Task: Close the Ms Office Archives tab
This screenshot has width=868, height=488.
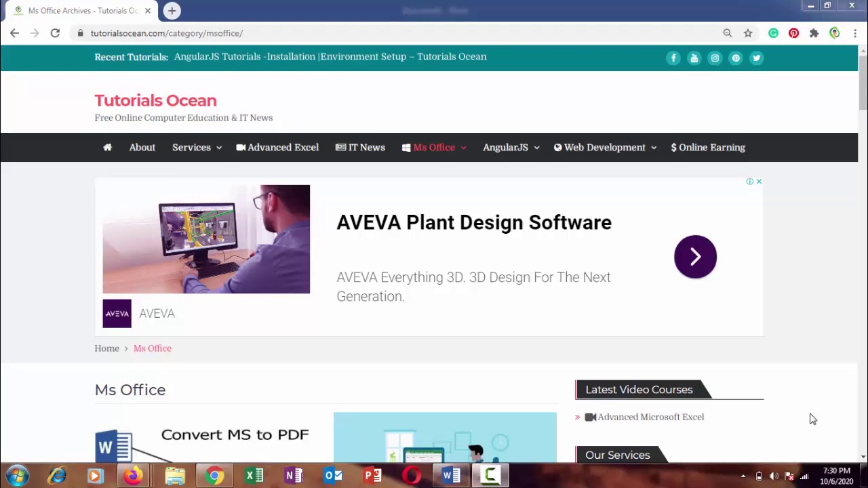Action: tap(148, 11)
